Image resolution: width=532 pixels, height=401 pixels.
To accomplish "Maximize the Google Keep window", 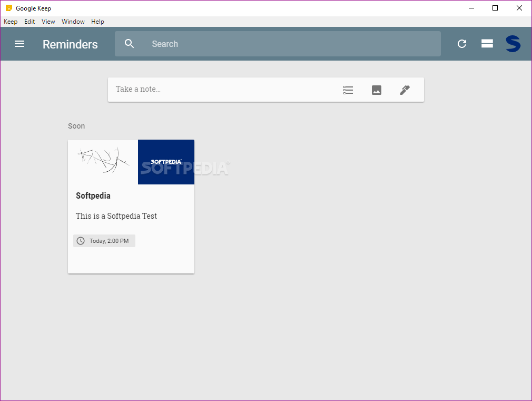I will (x=495, y=8).
